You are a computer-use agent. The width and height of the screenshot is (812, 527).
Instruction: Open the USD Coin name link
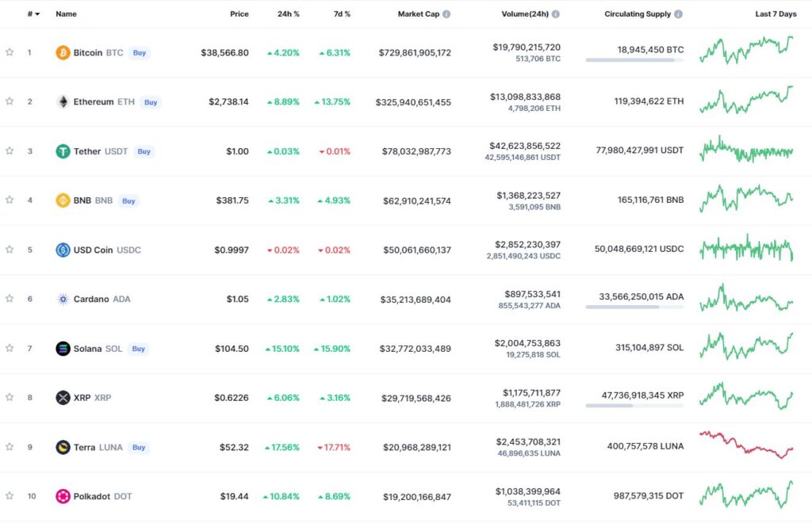(94, 250)
